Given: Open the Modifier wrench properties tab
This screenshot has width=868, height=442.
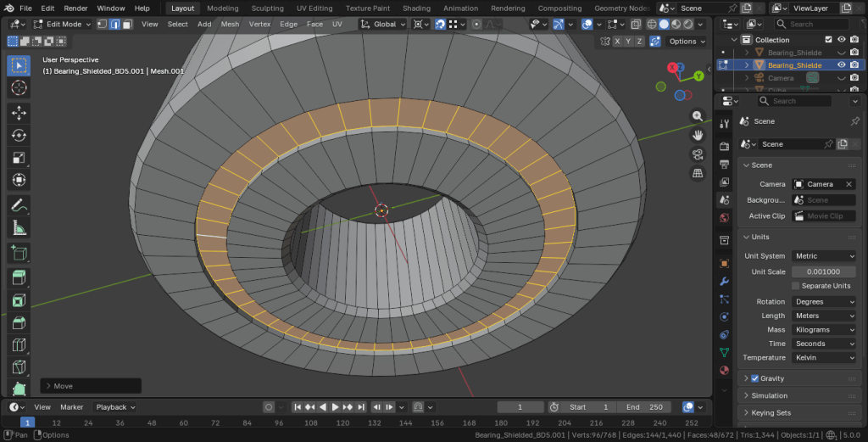Looking at the screenshot, I should tap(724, 282).
